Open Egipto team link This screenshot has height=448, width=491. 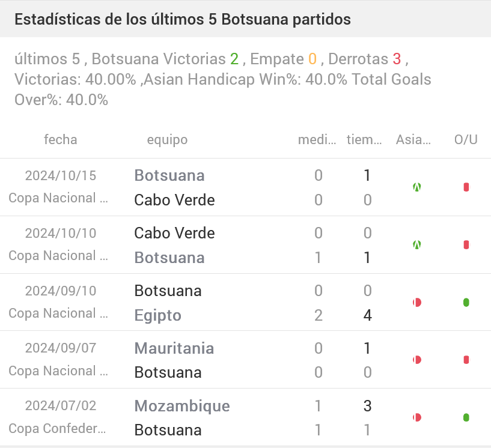click(157, 315)
